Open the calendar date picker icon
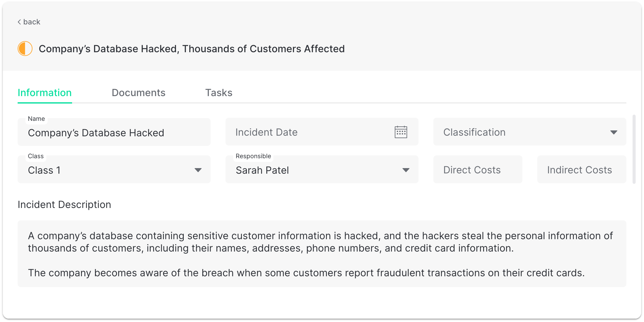Viewport: 644px width, 322px height. click(401, 132)
